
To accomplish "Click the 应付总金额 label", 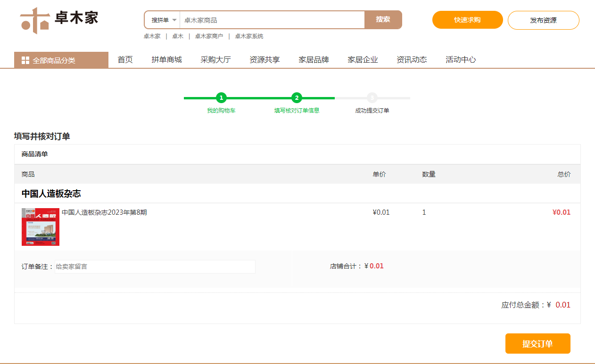I will coord(523,305).
